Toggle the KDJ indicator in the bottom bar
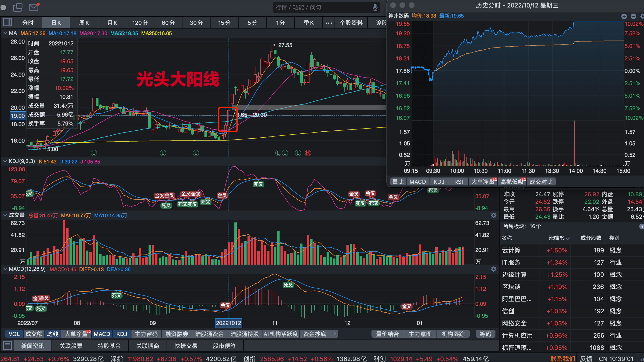This screenshot has width=644, height=362. click(x=122, y=334)
